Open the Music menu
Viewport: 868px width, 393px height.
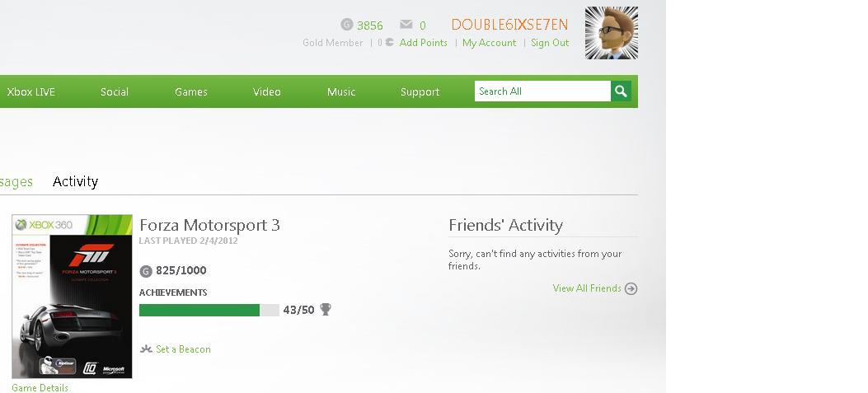(x=341, y=92)
